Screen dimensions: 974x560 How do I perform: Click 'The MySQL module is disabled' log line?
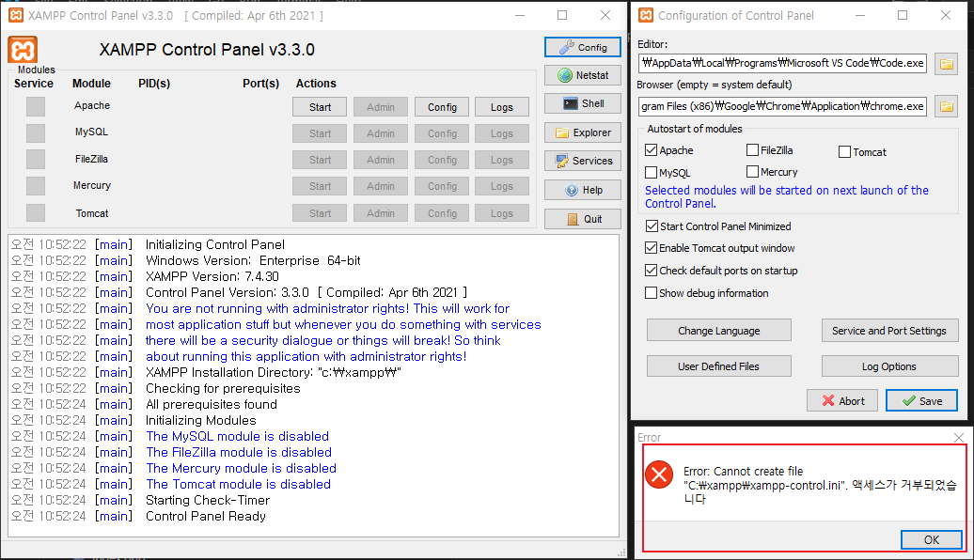tap(237, 437)
